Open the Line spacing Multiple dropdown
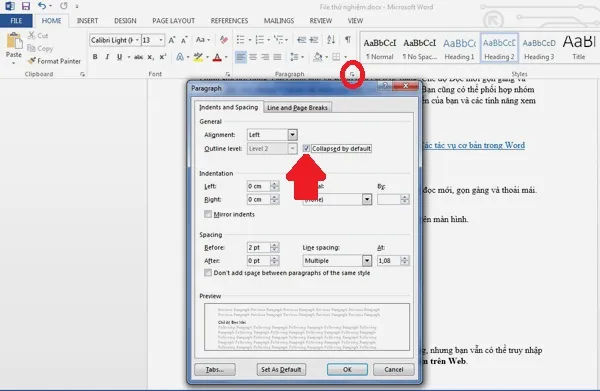 (367, 261)
